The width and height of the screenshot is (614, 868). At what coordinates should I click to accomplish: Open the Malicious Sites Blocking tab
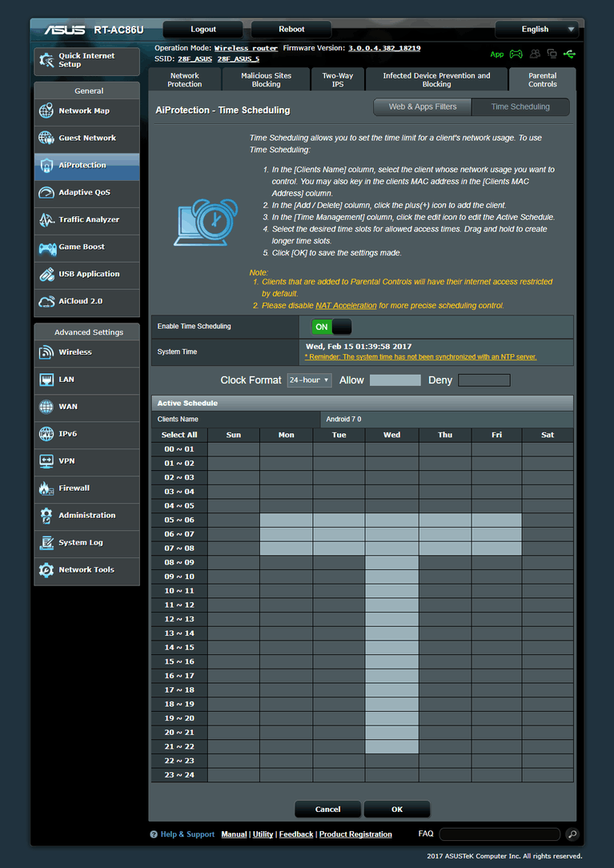pos(267,80)
